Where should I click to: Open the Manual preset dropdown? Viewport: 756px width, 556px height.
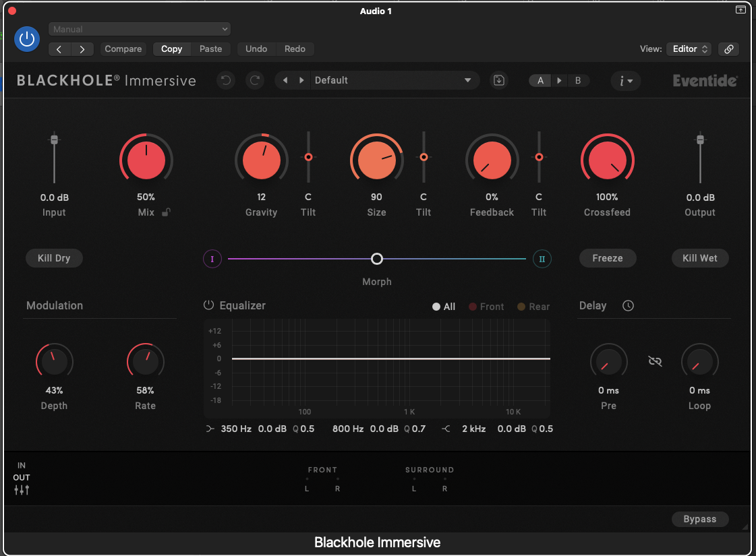[x=140, y=30]
